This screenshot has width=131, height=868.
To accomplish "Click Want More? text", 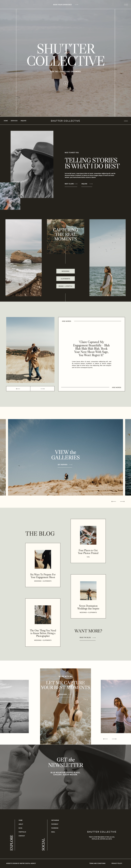I will pos(88,630).
